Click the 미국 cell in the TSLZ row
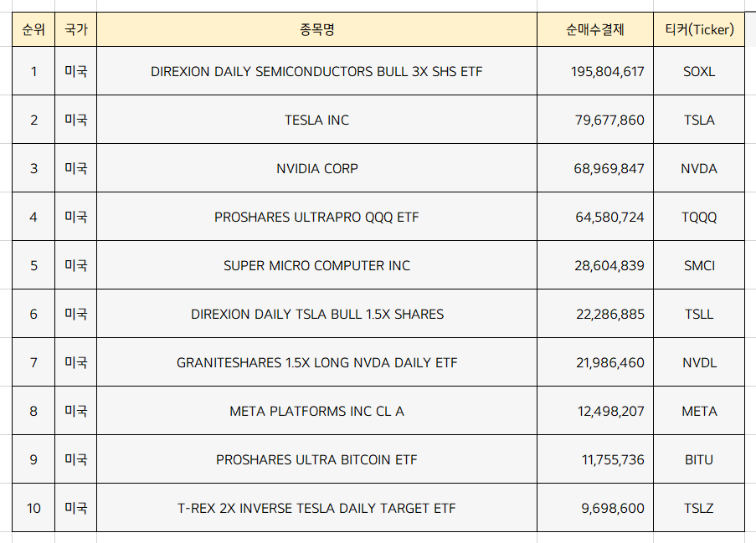Screen dimensions: 756x543 75,508
